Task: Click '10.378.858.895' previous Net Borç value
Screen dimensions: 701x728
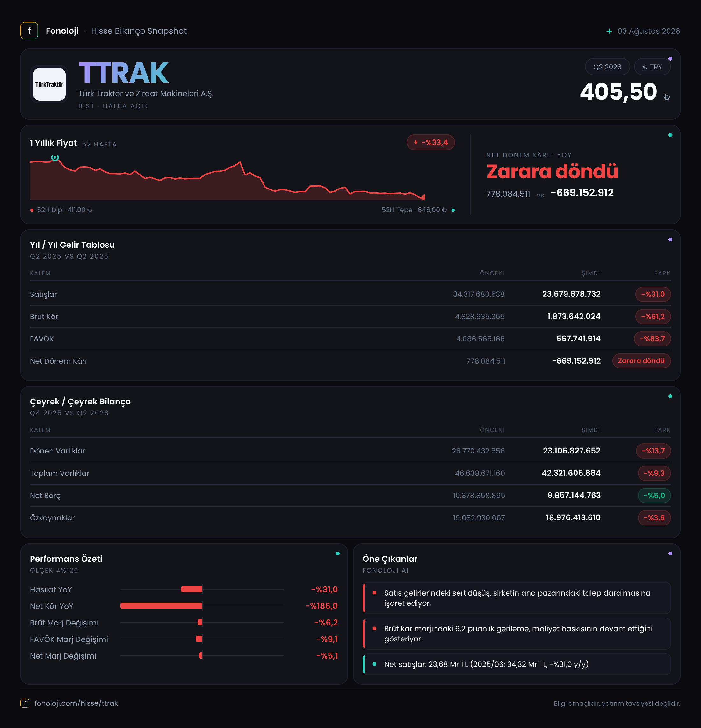Action: [x=479, y=496]
